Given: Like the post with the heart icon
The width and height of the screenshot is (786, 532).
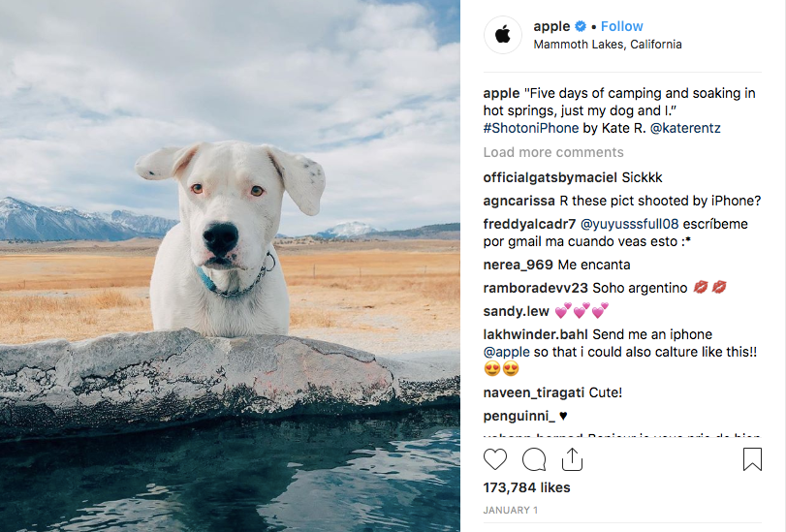Looking at the screenshot, I should pyautogui.click(x=495, y=459).
